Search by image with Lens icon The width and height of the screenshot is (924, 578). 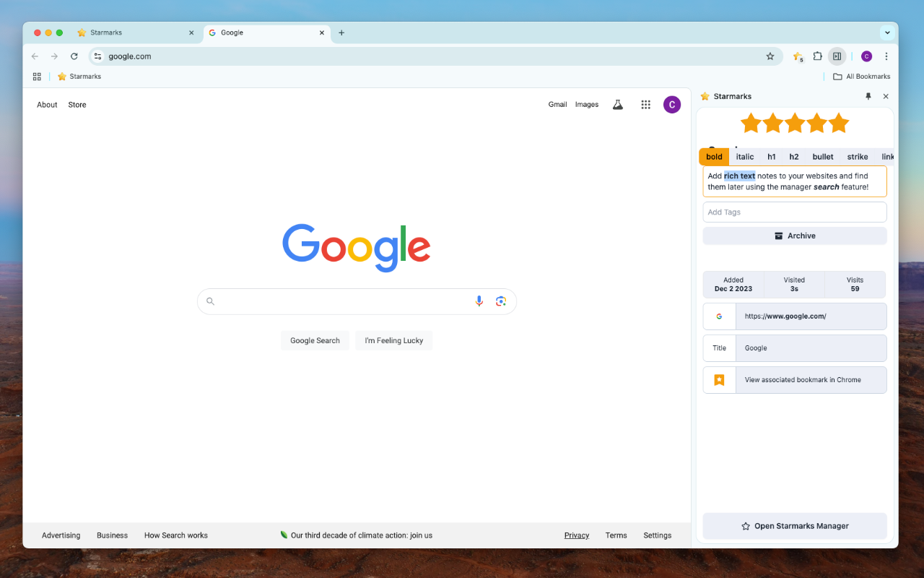501,301
